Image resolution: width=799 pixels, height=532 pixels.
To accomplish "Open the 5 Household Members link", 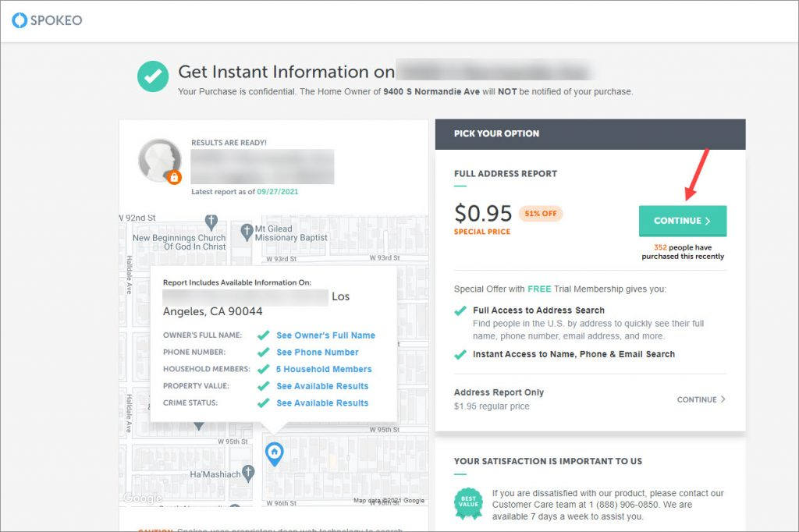I will coord(324,369).
